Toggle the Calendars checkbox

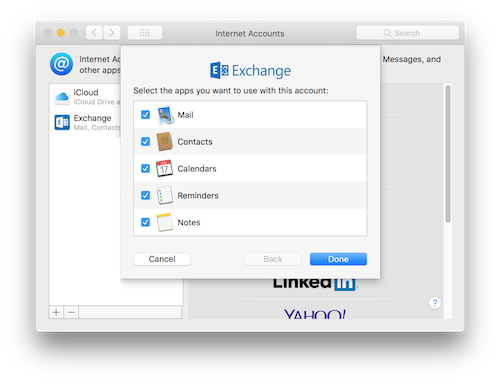[145, 168]
